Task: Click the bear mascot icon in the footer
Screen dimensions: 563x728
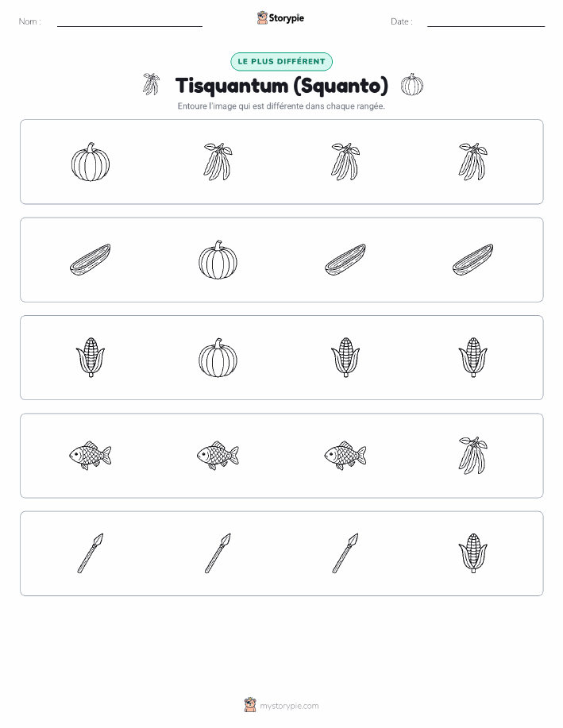Action: coord(250,705)
